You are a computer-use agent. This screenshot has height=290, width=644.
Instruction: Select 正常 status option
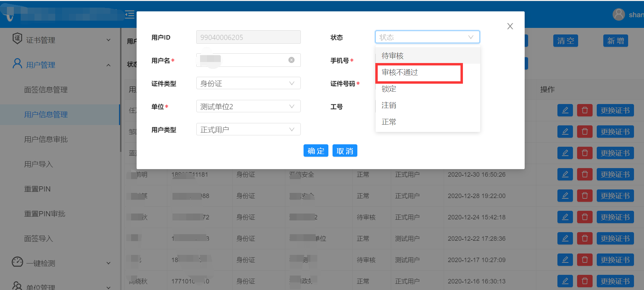click(389, 122)
